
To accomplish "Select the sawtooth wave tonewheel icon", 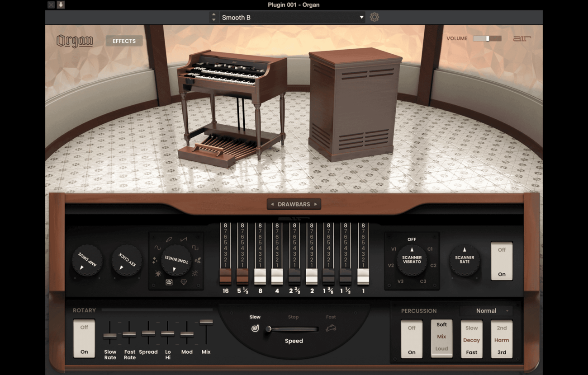I will coord(184,239).
